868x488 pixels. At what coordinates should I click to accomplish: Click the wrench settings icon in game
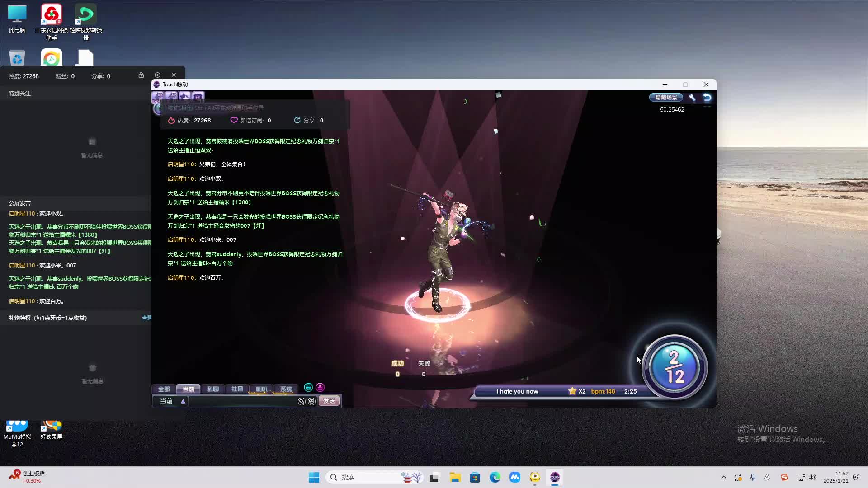[x=692, y=98]
